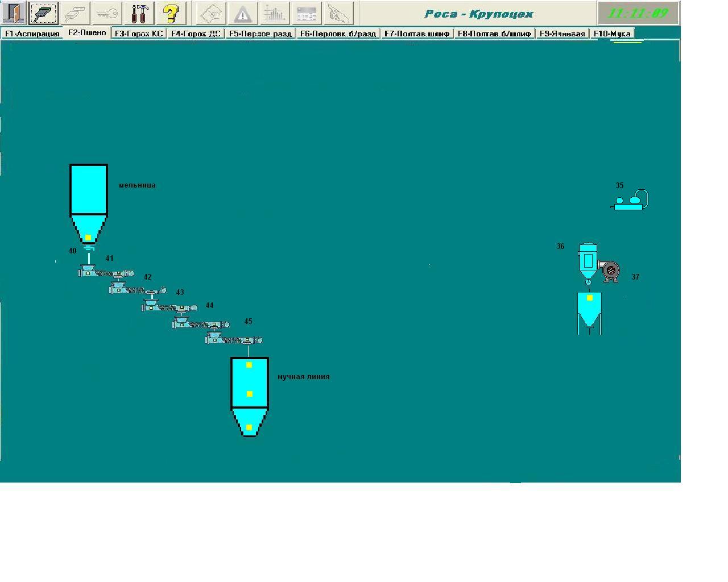
Task: Click the grayed-out key access icon
Action: pos(107,13)
